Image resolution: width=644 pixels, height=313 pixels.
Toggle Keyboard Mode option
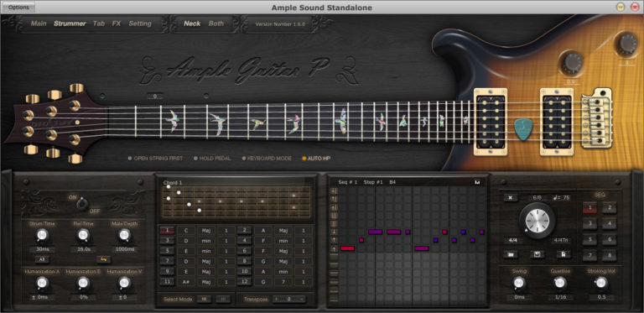[x=267, y=158]
